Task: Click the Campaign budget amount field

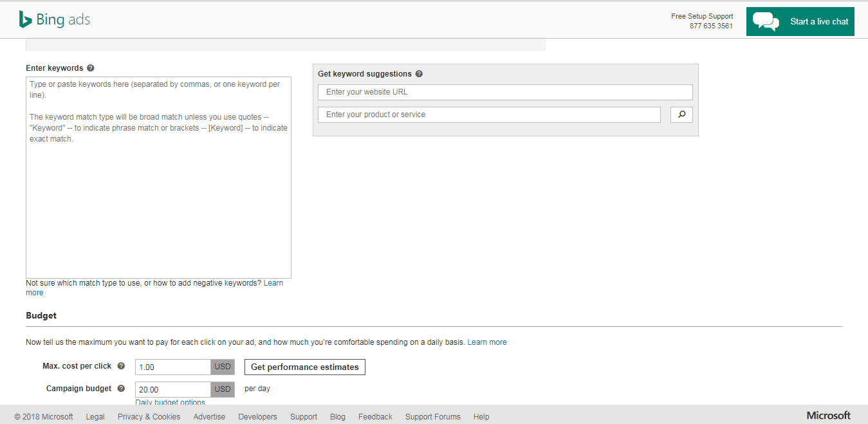Action: (x=172, y=389)
